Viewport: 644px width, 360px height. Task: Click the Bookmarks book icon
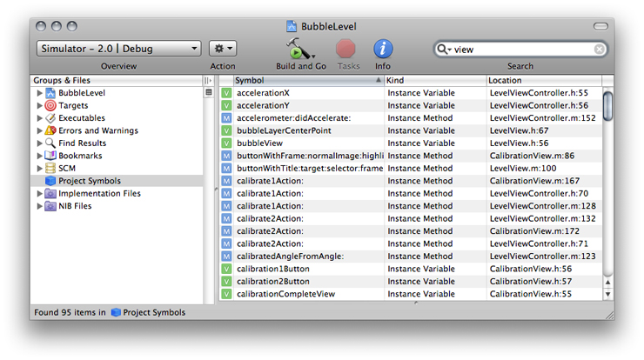[50, 156]
